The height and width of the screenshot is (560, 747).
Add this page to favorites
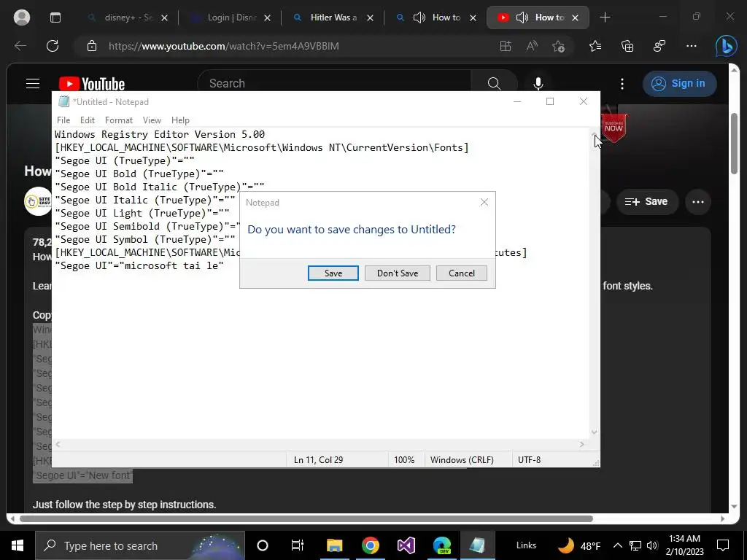[x=558, y=46]
